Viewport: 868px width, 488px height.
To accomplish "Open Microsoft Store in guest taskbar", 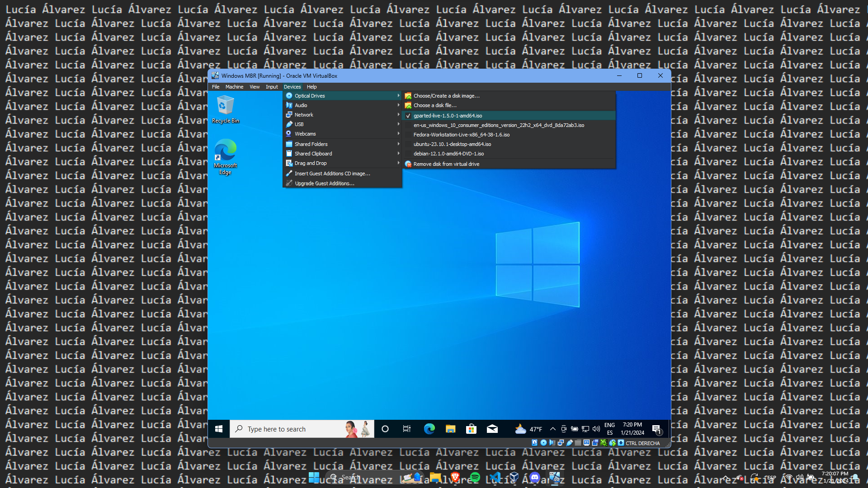I will 471,429.
